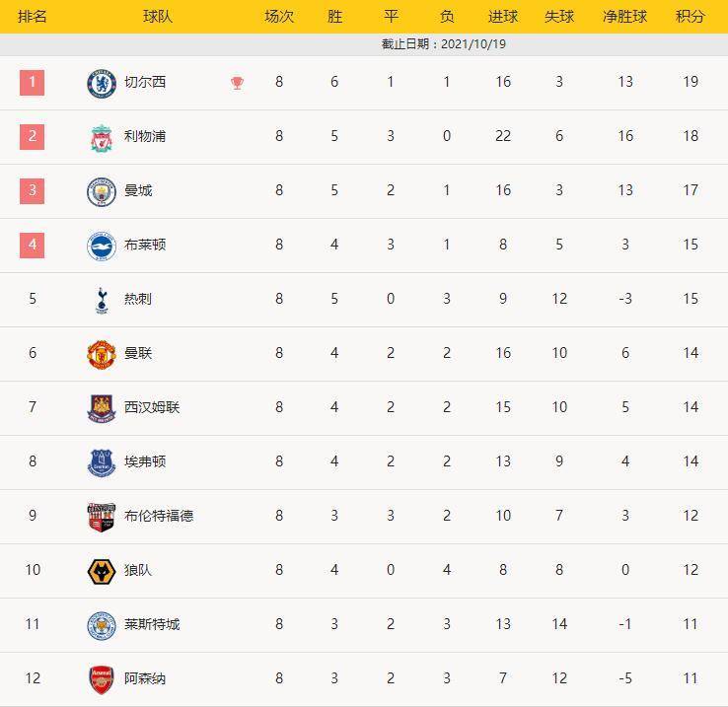Click the West Ham crest
The width and height of the screenshot is (728, 707).
click(x=102, y=408)
